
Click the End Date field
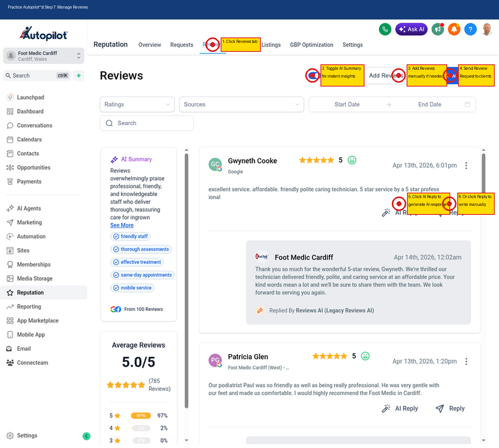click(x=430, y=104)
